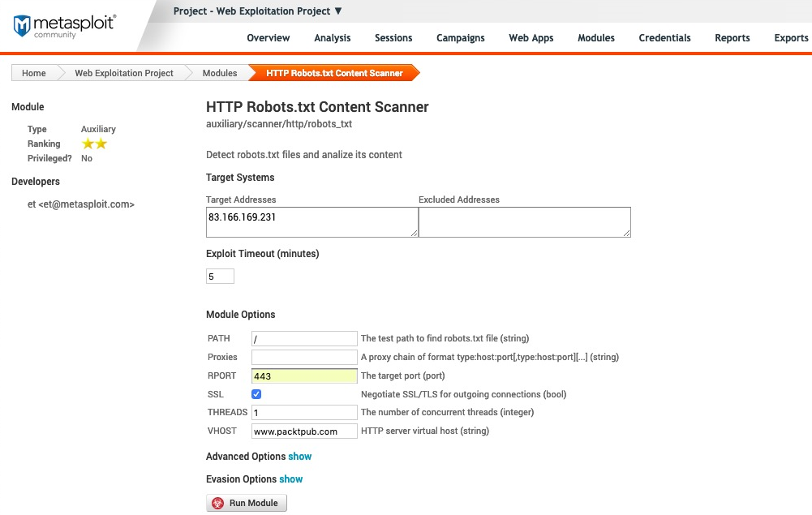Expand the Evasion Options section
The image size is (812, 515).
[291, 479]
